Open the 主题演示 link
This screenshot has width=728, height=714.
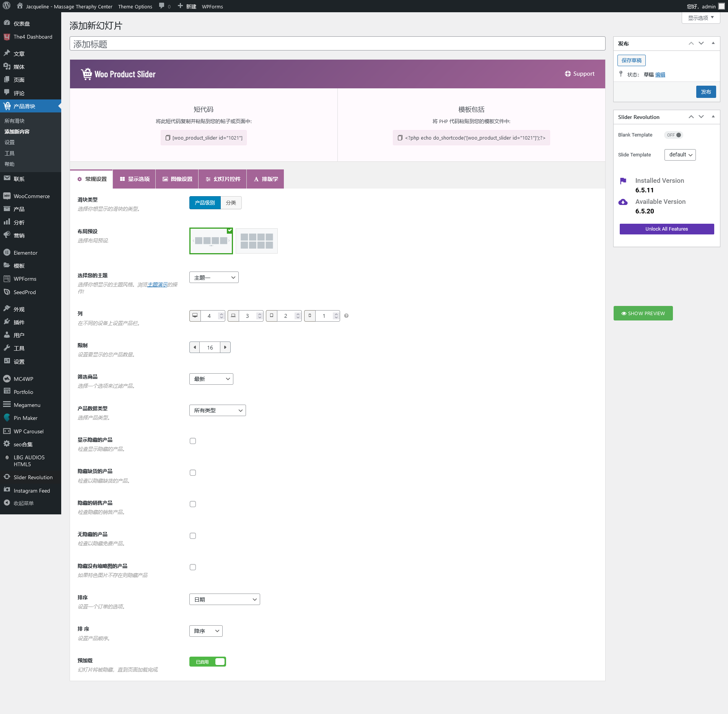point(157,285)
